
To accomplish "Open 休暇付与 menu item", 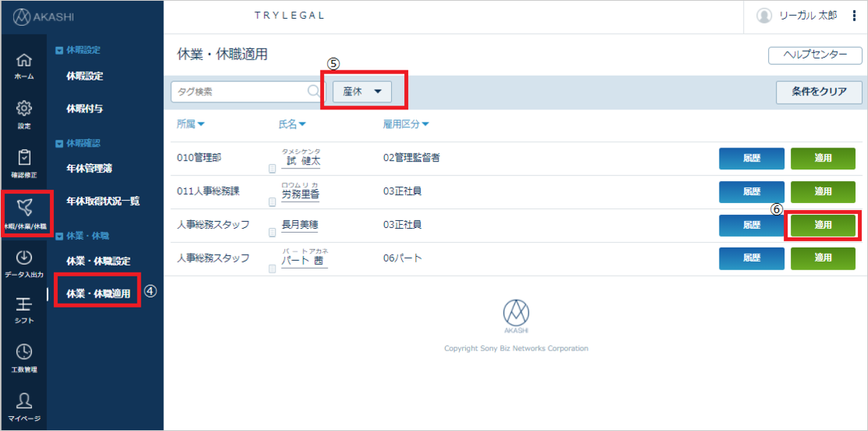I will click(85, 109).
